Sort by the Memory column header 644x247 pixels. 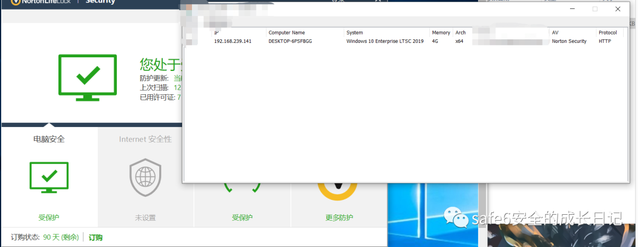click(441, 32)
